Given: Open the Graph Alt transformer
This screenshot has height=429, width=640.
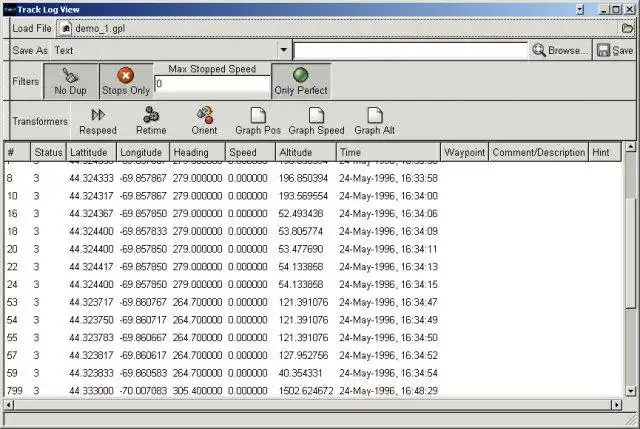Looking at the screenshot, I should [x=374, y=121].
